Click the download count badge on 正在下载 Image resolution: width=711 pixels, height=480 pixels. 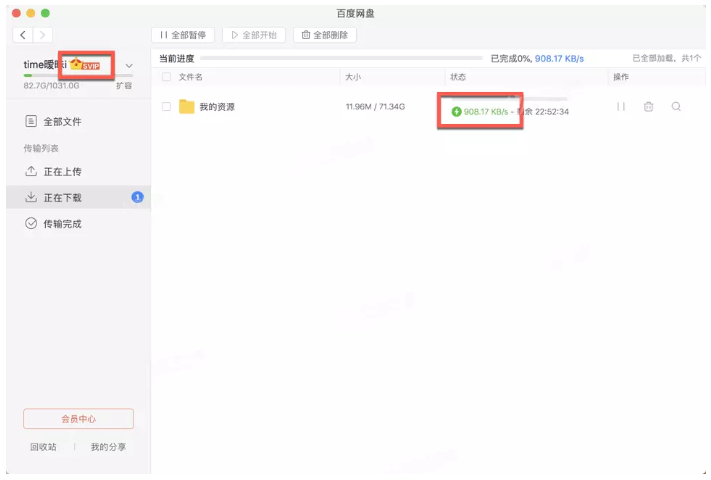(137, 197)
